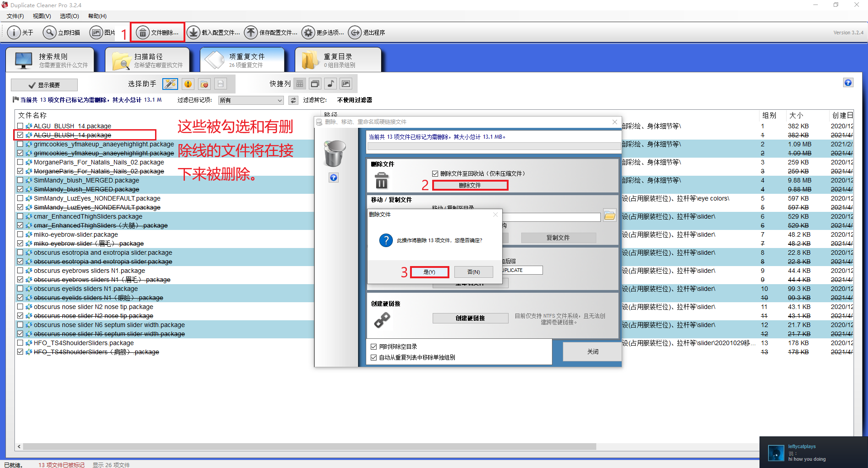Close the deletion dialog with X
This screenshot has height=468, width=868.
(x=615, y=122)
